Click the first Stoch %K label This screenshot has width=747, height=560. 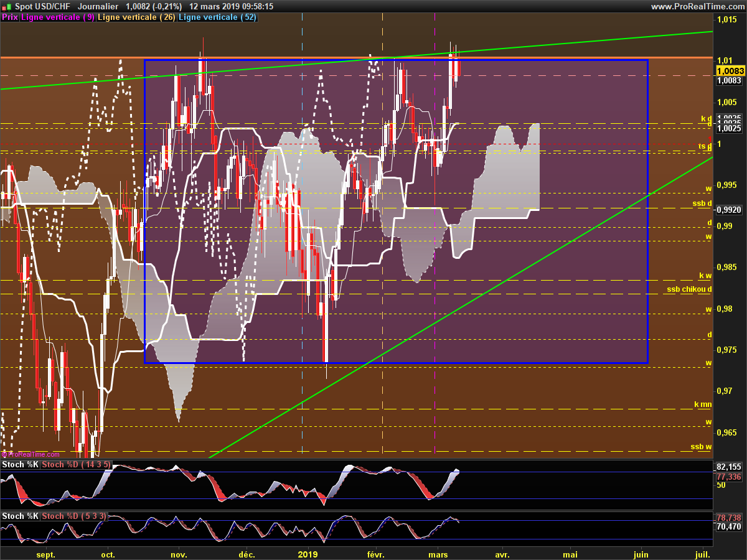20,464
